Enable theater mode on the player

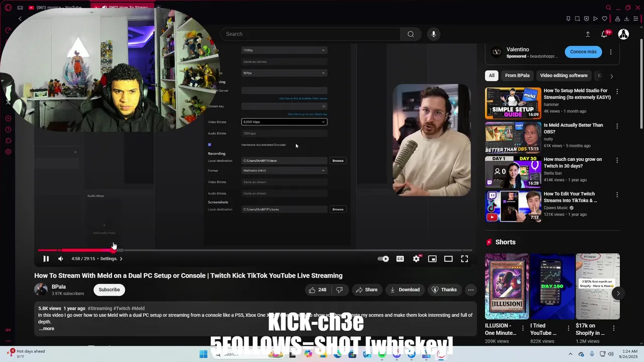(x=448, y=258)
